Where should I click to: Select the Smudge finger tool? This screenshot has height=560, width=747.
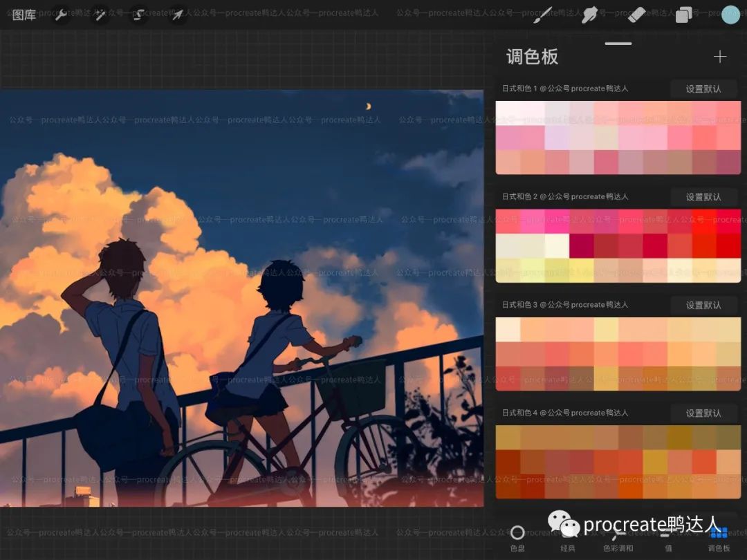589,15
